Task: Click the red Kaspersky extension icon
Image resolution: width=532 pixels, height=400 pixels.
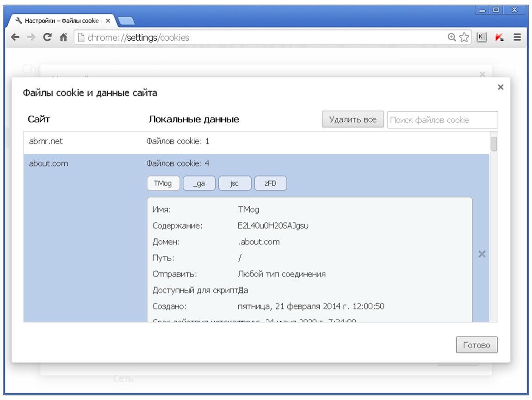Action: point(499,37)
